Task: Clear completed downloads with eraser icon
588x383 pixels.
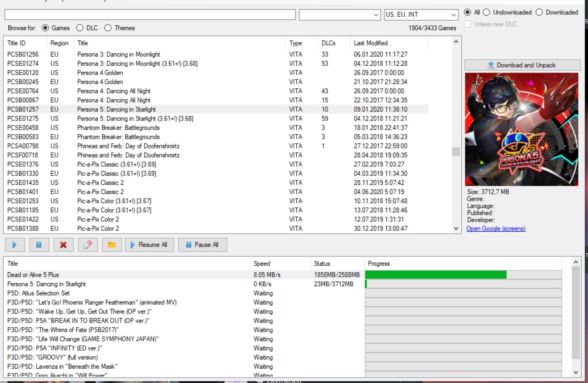Action: [88, 245]
